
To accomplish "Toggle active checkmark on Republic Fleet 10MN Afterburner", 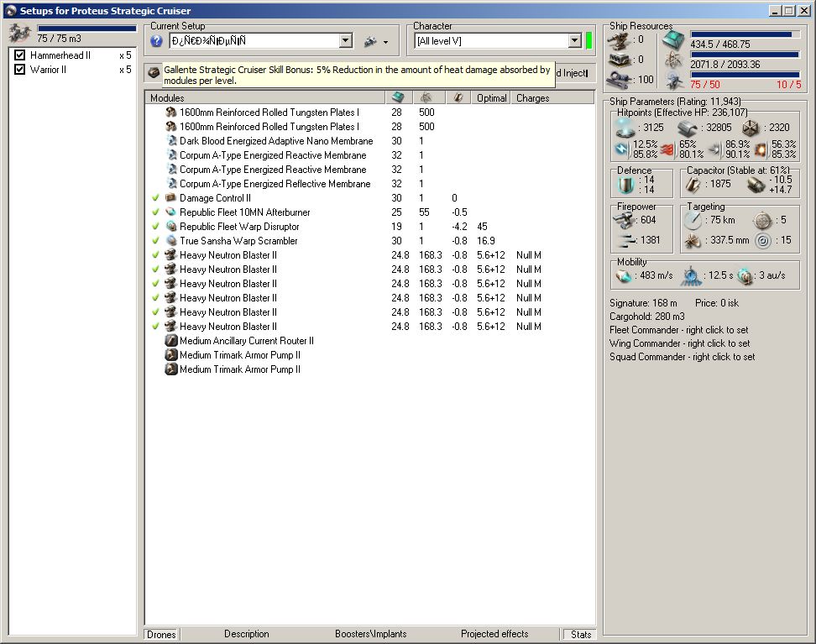I will pyautogui.click(x=155, y=212).
